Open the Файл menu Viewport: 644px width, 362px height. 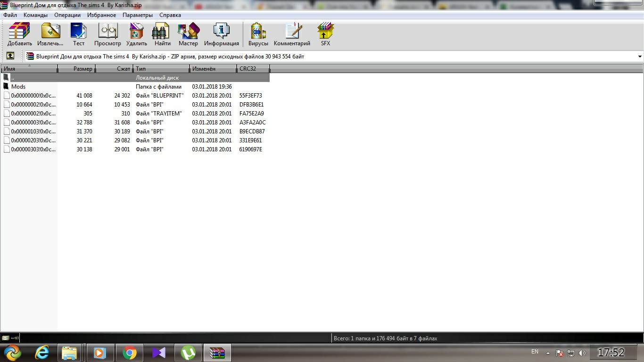[10, 15]
